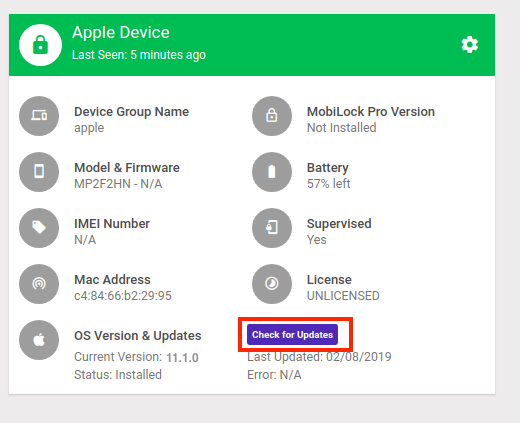This screenshot has height=423, width=520.
Task: Click the IMEI Number tag icon
Action: (x=39, y=228)
